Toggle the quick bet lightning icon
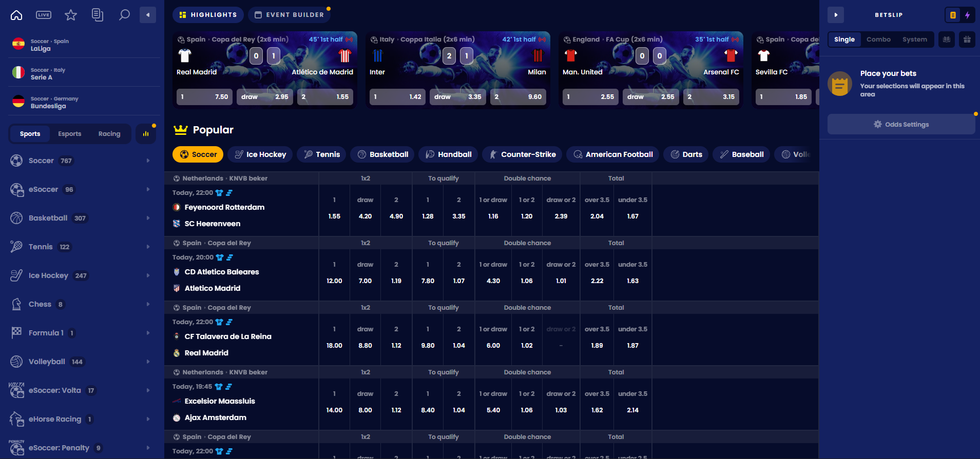 pyautogui.click(x=967, y=15)
